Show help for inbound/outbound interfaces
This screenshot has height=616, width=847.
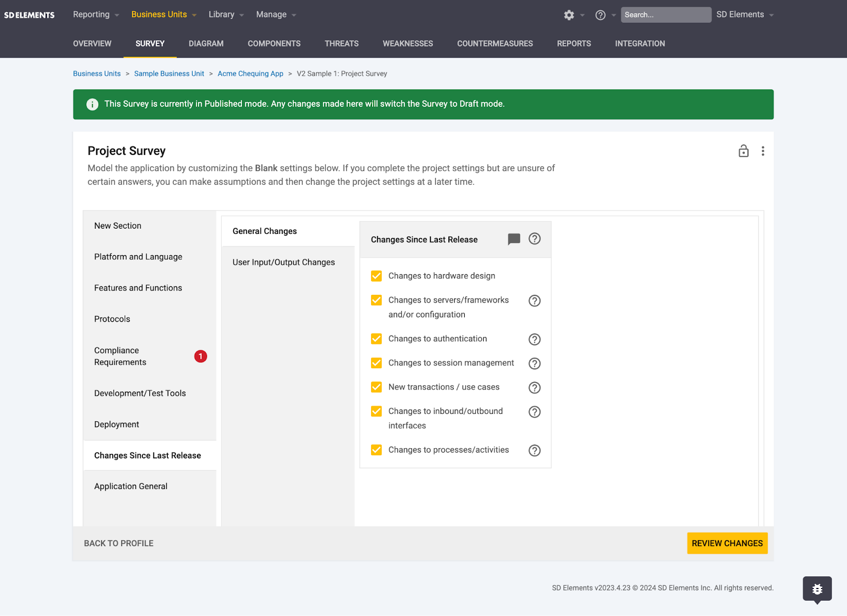535,412
